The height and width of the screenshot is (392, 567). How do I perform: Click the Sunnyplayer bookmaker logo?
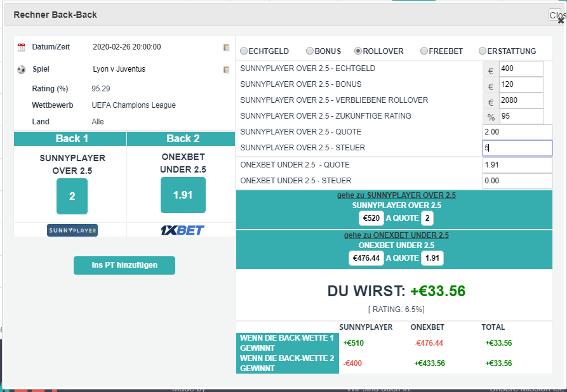[72, 230]
